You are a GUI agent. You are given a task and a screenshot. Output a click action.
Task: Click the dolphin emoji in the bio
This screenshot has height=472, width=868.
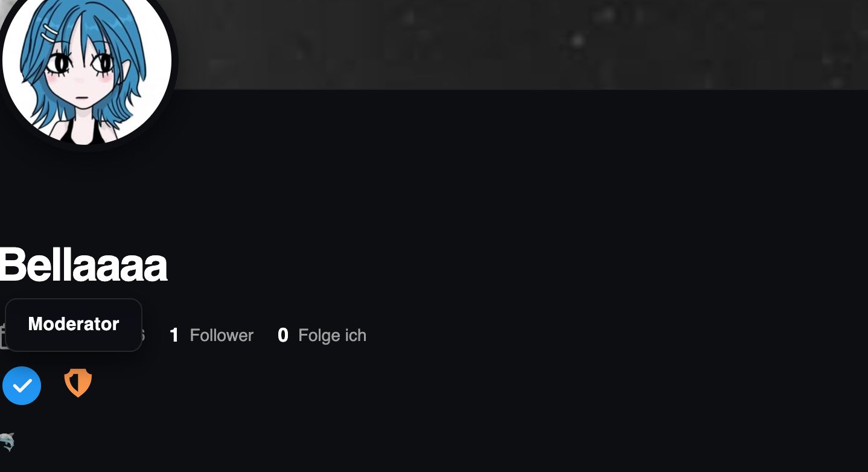pos(7,442)
